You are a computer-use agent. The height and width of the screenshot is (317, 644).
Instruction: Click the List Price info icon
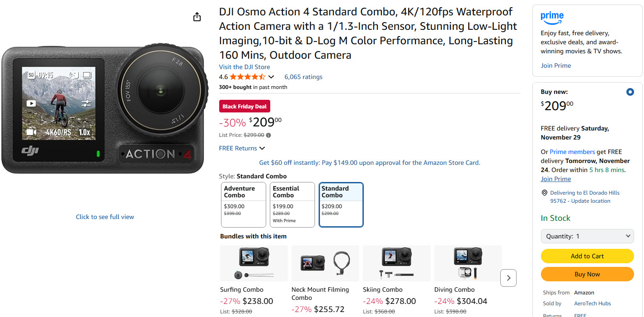pyautogui.click(x=268, y=135)
